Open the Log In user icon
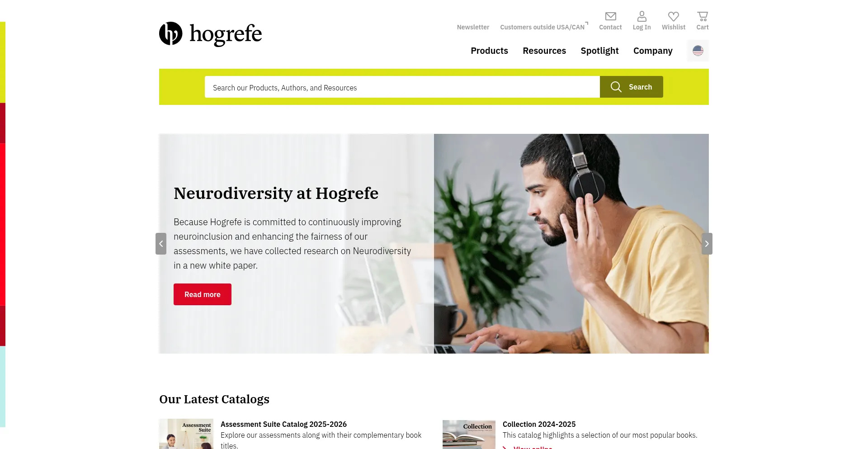Screen dimensions: 868x449 coord(642,17)
